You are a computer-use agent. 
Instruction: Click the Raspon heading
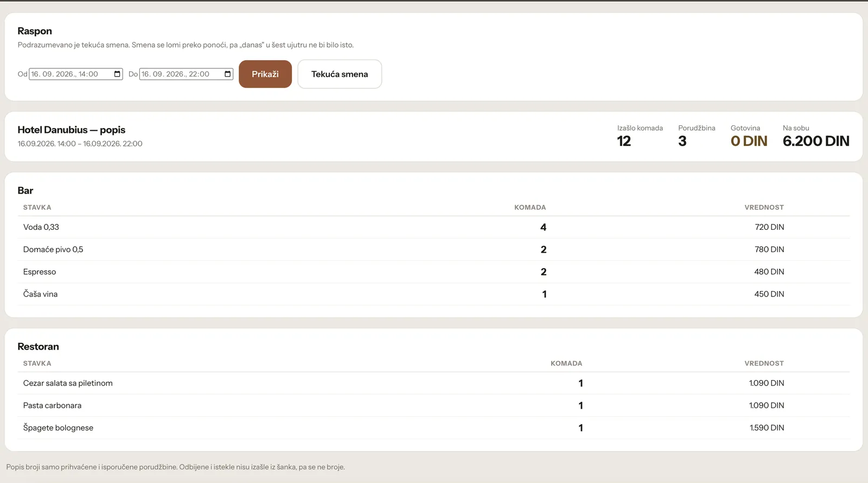point(35,31)
